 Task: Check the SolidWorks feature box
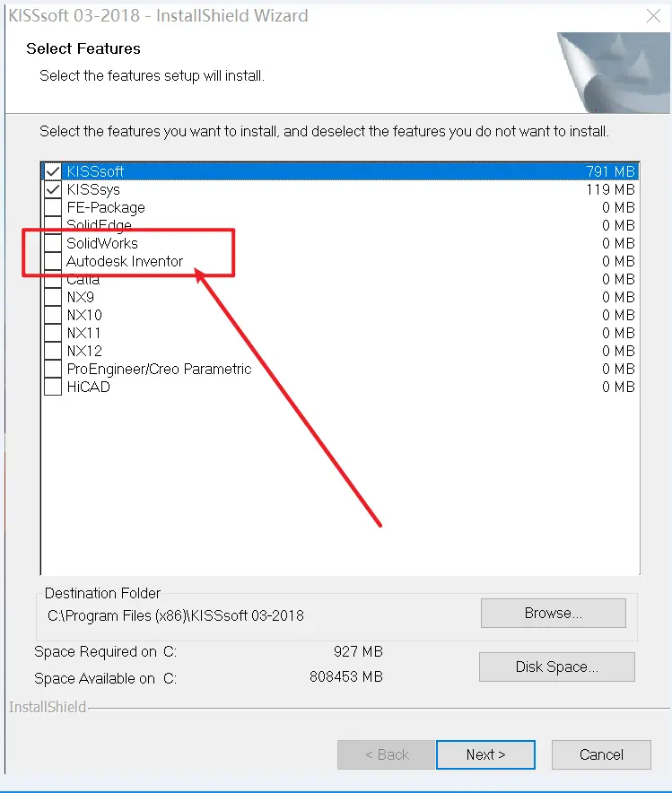pos(53,243)
